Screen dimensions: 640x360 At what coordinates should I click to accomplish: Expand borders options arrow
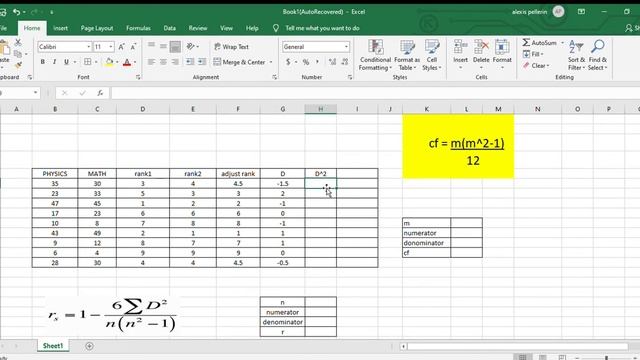click(96, 62)
